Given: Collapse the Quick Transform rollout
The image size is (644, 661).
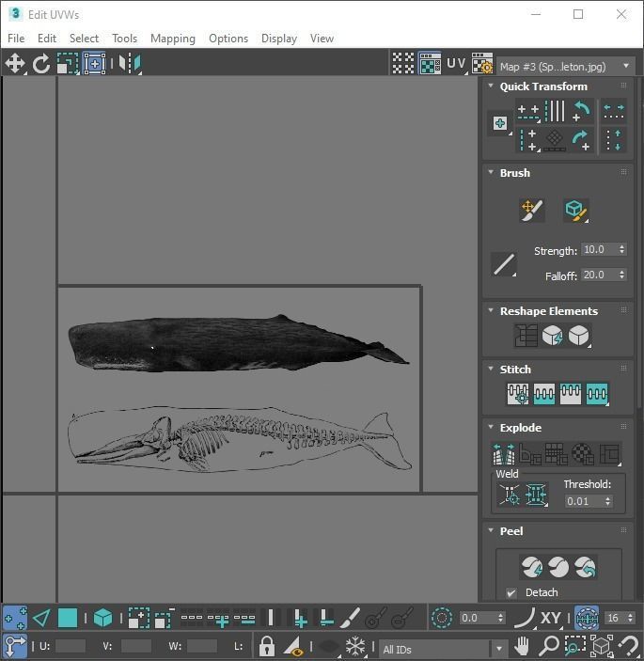Looking at the screenshot, I should coord(491,86).
